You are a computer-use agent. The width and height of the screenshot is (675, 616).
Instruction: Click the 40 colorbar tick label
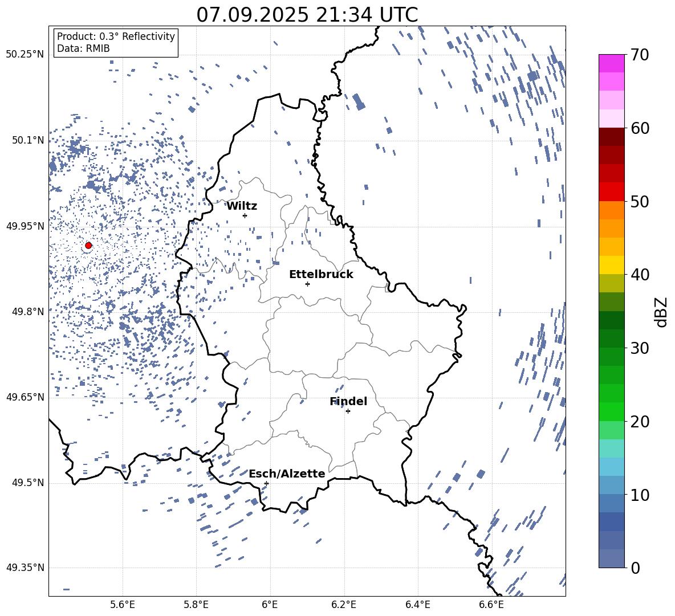coord(640,275)
